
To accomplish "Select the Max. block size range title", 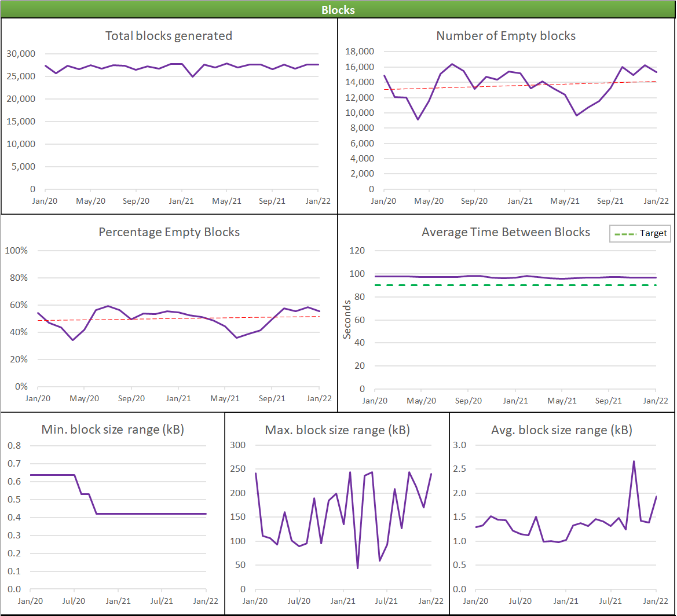I will [337, 430].
